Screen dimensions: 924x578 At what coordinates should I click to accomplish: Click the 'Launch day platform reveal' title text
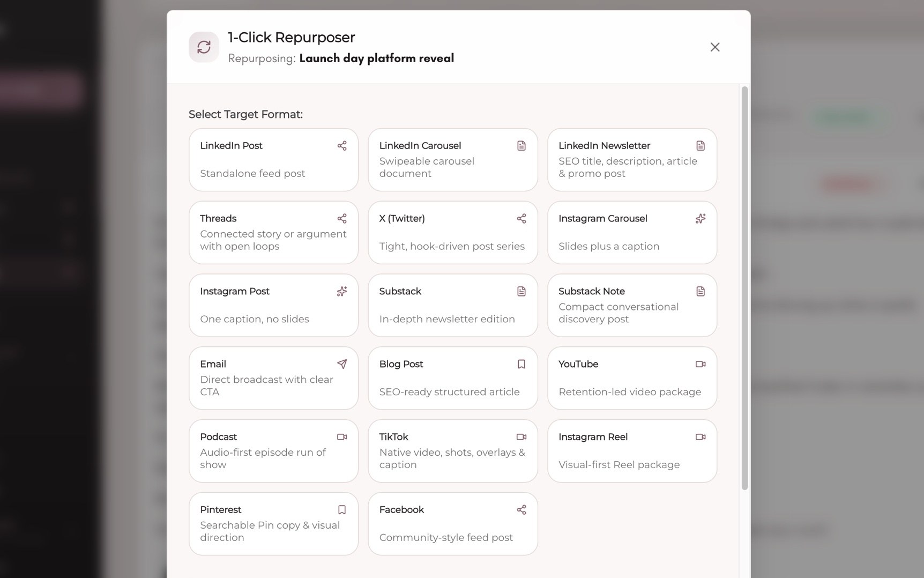coord(377,58)
